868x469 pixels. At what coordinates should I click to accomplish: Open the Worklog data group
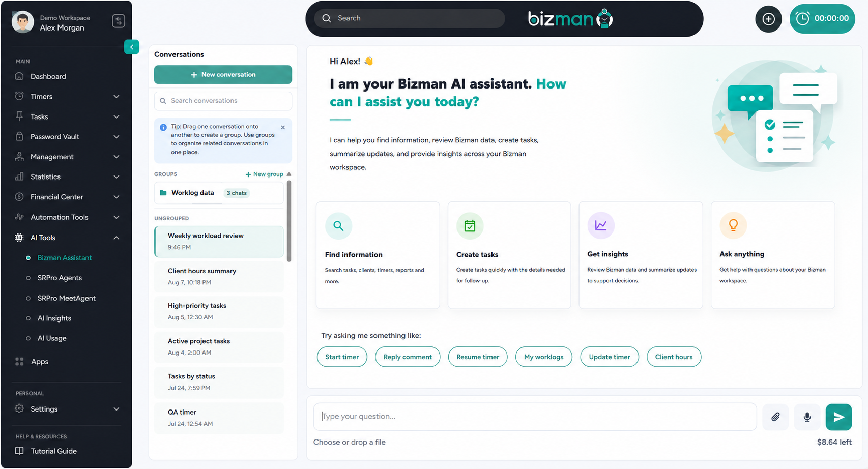pyautogui.click(x=219, y=193)
